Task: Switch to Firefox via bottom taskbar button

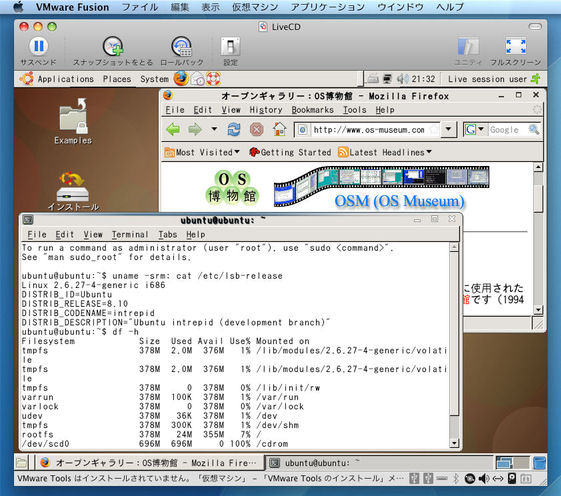Action: pyautogui.click(x=150, y=463)
